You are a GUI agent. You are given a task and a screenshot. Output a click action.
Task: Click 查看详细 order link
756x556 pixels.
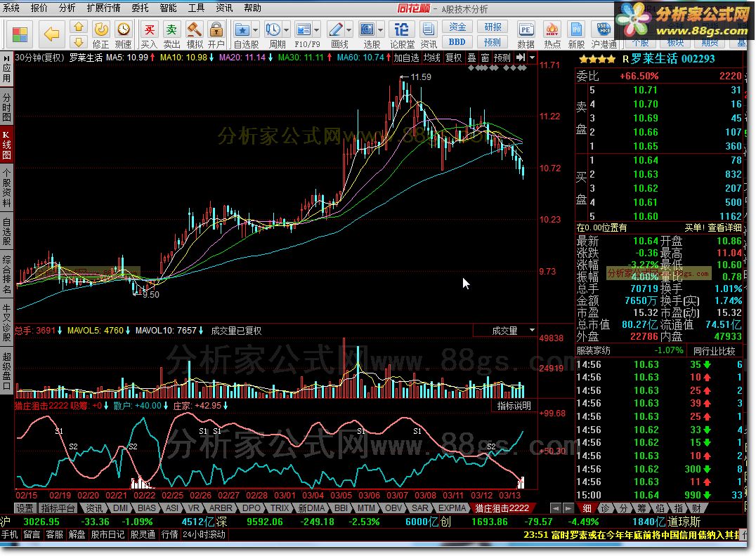(724, 227)
